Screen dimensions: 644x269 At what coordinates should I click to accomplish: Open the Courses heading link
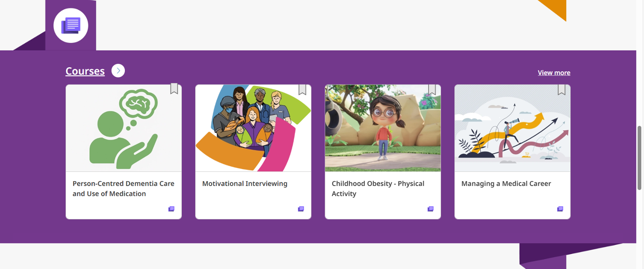[85, 71]
